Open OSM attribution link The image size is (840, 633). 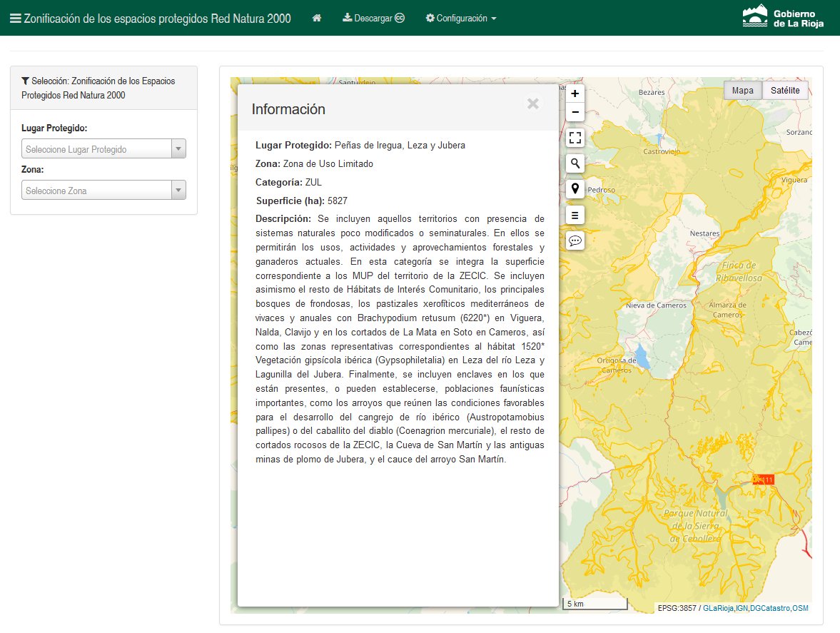click(800, 608)
